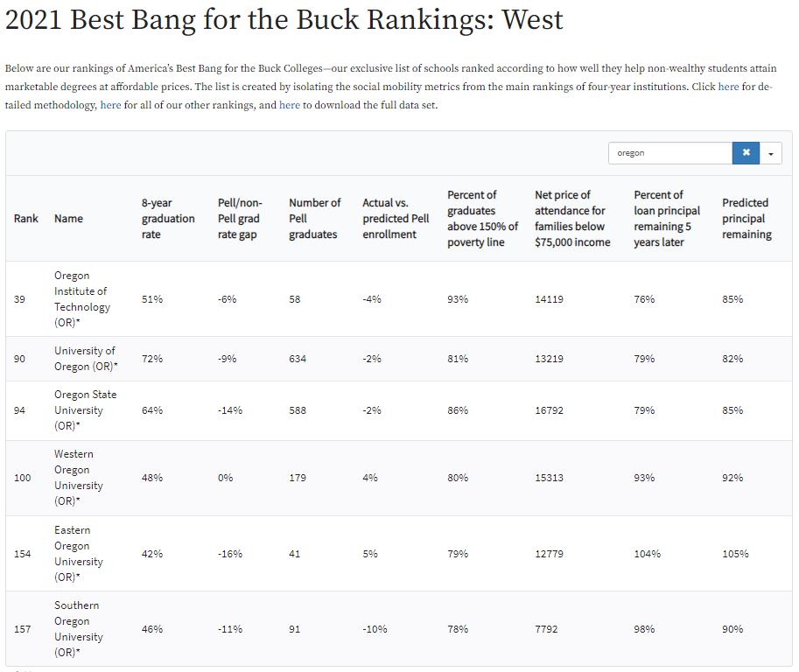This screenshot has height=672, width=799.
Task: Click the search field containing "oregon"
Action: point(670,153)
